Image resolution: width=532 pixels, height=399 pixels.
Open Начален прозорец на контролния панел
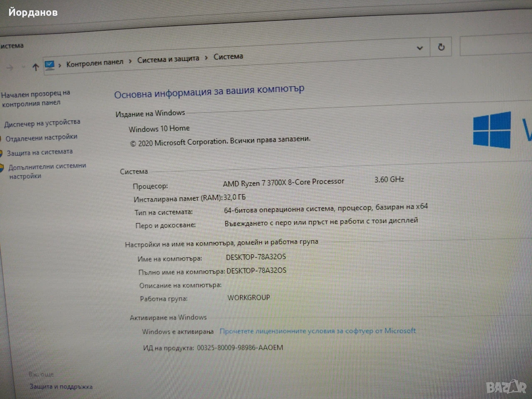tap(36, 98)
